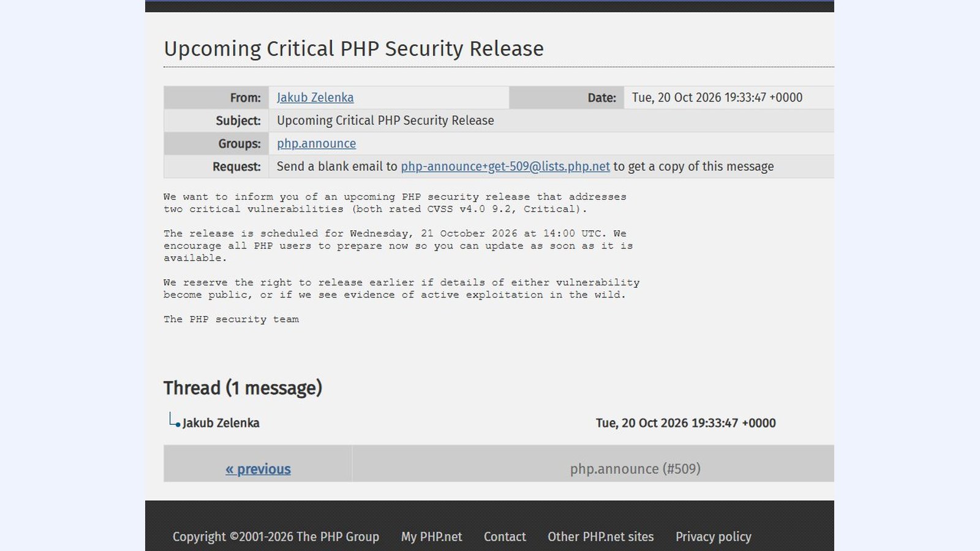This screenshot has width=980, height=551.
Task: Click the thread entry date Tue, 20 Oct 2026
Action: 686,423
